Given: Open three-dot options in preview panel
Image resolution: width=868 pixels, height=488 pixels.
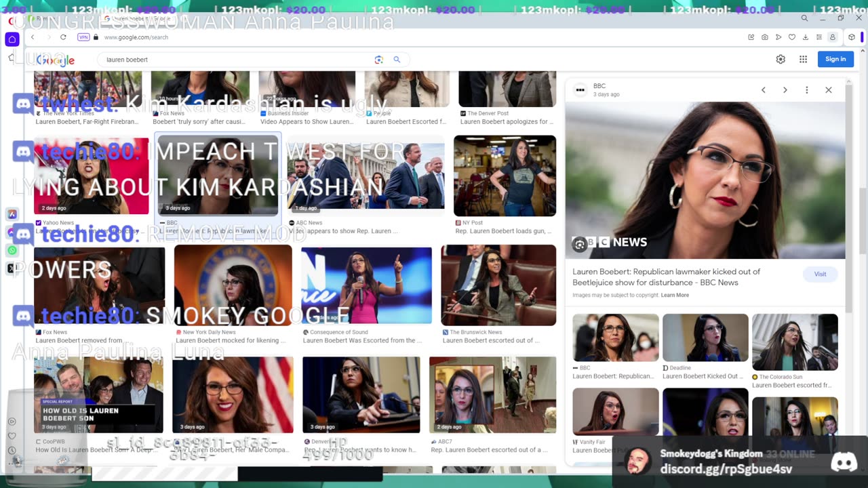Looking at the screenshot, I should [806, 89].
